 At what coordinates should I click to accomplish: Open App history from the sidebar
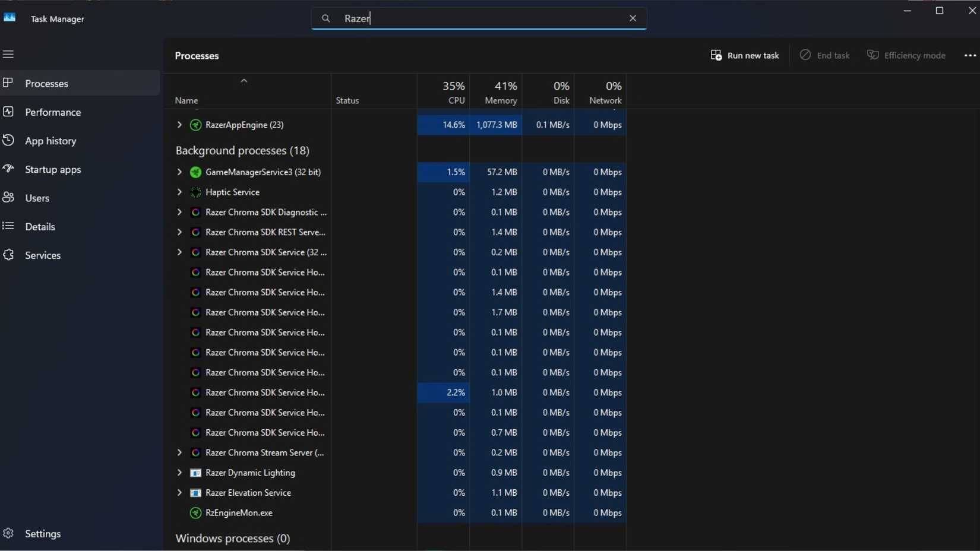[50, 140]
